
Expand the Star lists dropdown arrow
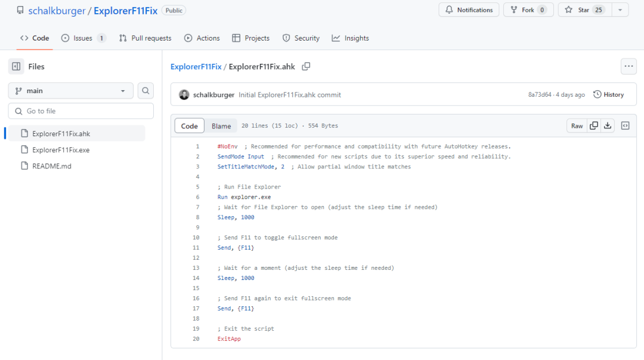coord(620,10)
